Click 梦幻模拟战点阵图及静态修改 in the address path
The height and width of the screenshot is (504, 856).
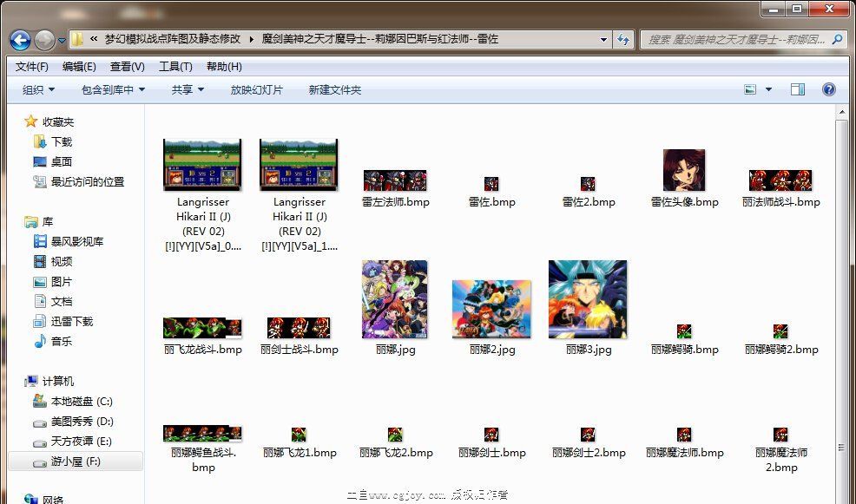pyautogui.click(x=173, y=39)
